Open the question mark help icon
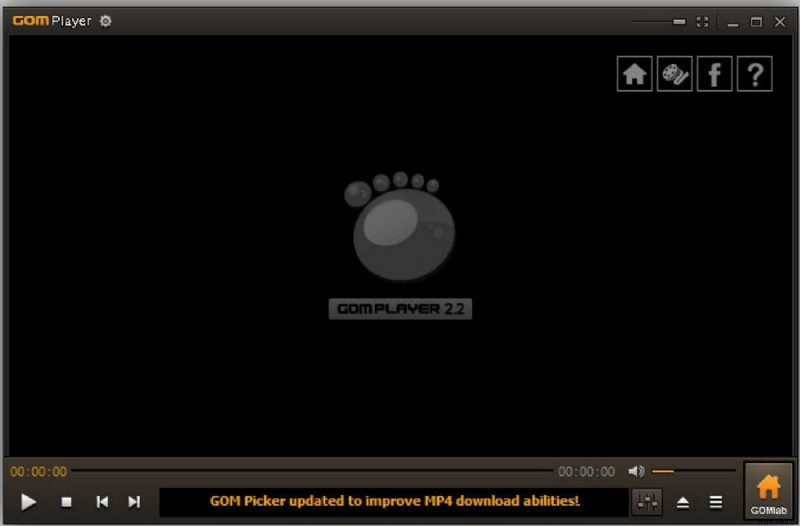Screen dimensions: 800x526 (755, 74)
